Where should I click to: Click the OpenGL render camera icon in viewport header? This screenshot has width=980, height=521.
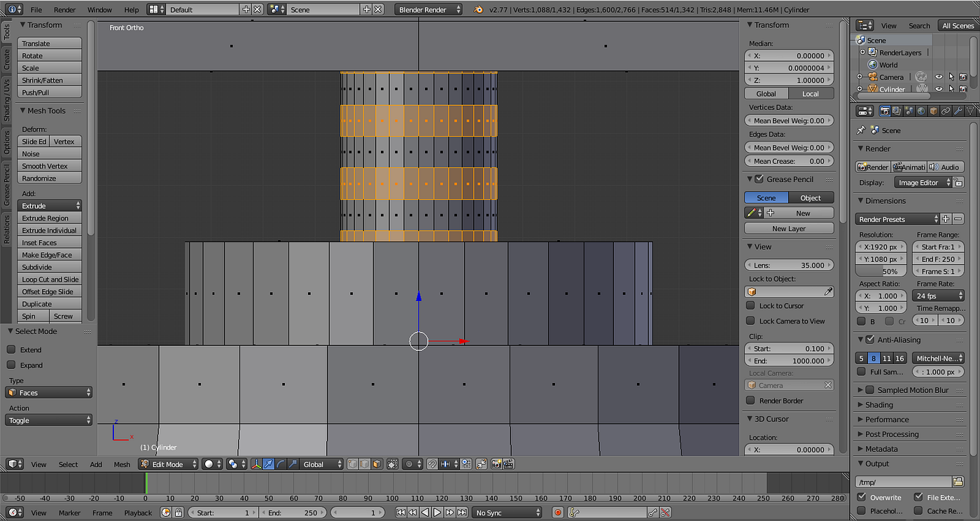click(x=497, y=464)
